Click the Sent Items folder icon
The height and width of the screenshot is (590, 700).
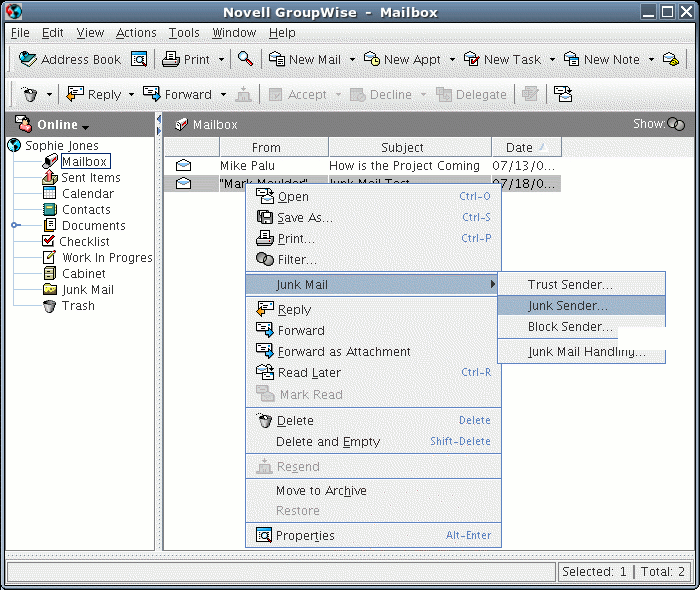coord(50,178)
